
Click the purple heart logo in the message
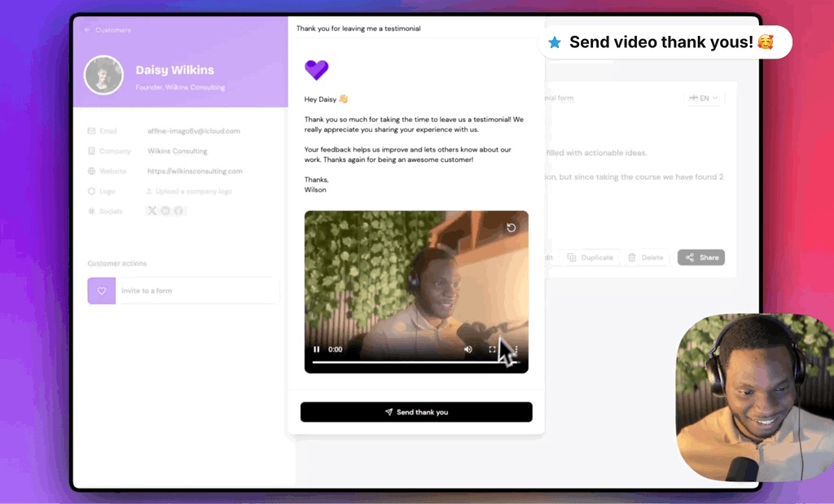pyautogui.click(x=317, y=70)
